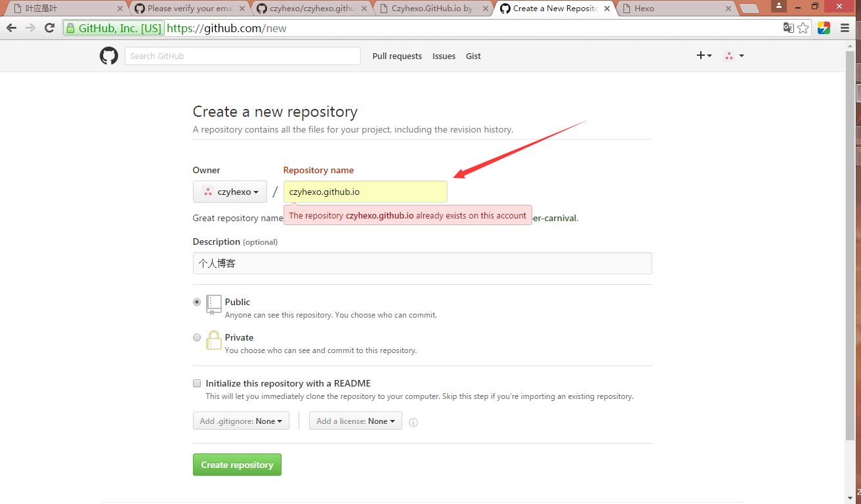This screenshot has height=504, width=861.
Task: Switch to the Hexo tab
Action: tap(676, 9)
